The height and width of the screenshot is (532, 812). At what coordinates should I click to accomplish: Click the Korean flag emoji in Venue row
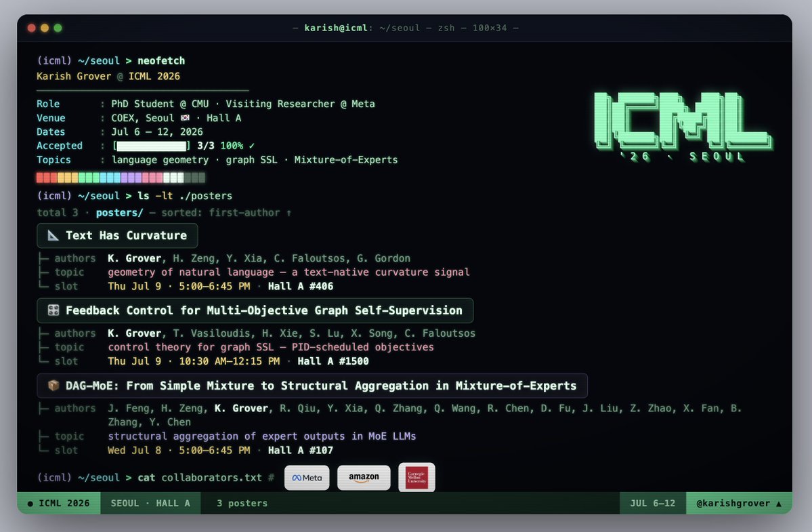coord(185,118)
